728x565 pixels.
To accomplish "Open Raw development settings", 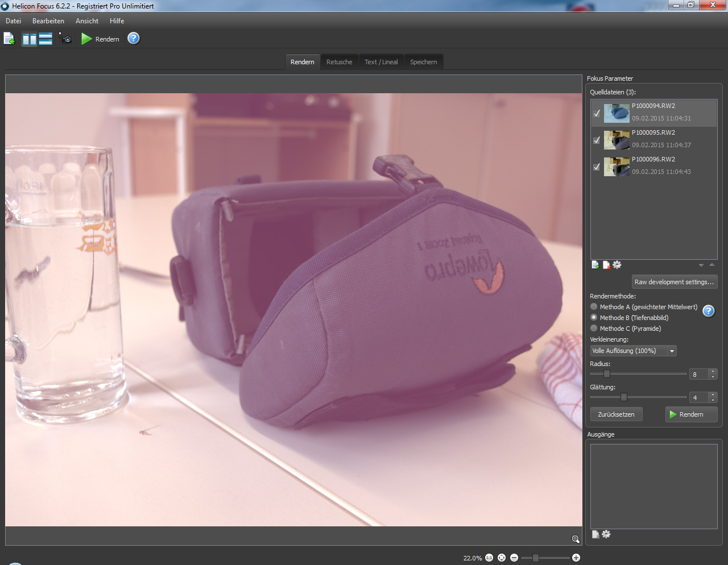I will (675, 282).
